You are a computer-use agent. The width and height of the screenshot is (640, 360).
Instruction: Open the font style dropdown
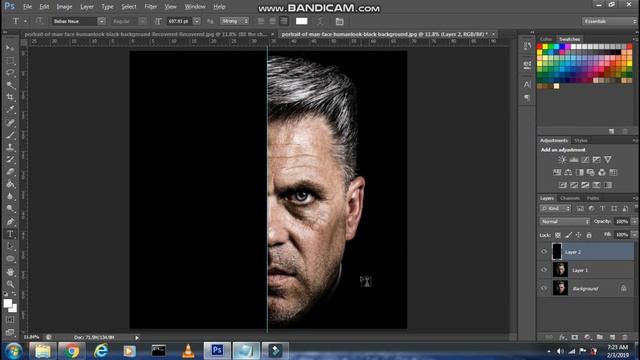[142, 21]
